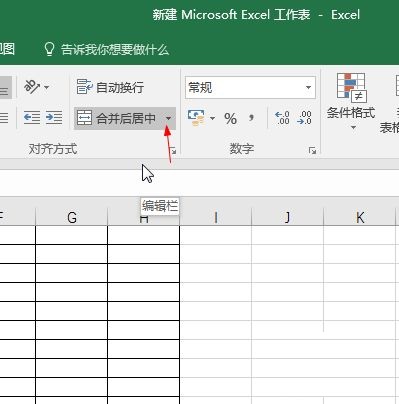399x404 pixels.
Task: Select the column K header
Action: [360, 217]
